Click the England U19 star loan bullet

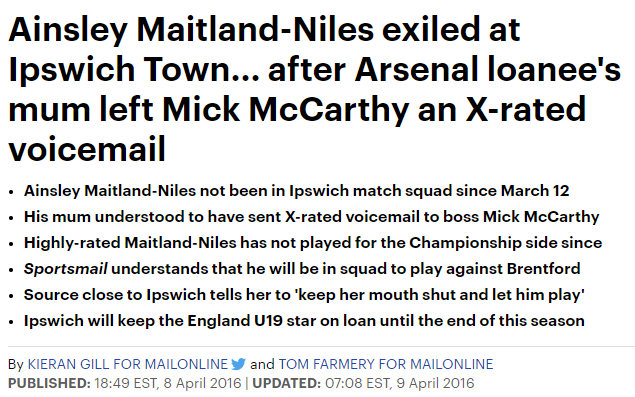[304, 321]
